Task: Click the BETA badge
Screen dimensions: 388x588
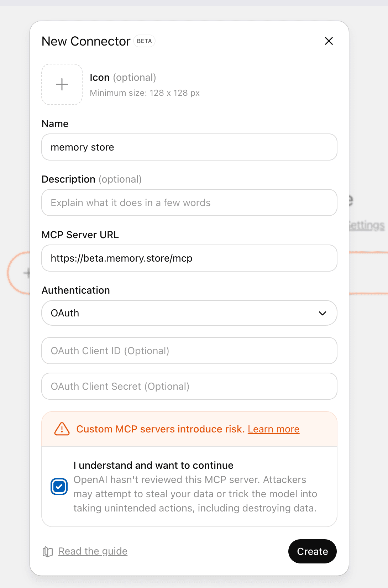Action: click(144, 41)
